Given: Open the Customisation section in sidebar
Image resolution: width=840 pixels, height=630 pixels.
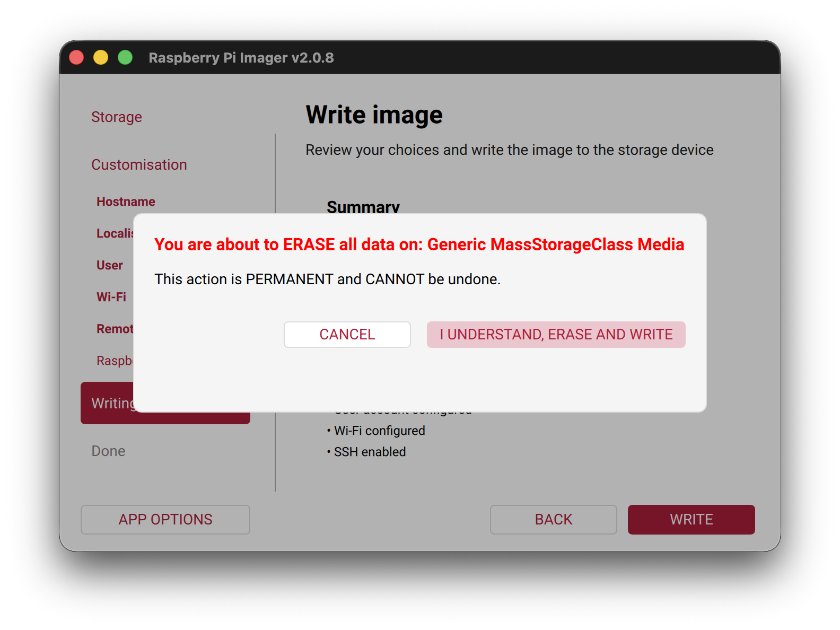Looking at the screenshot, I should [x=139, y=165].
